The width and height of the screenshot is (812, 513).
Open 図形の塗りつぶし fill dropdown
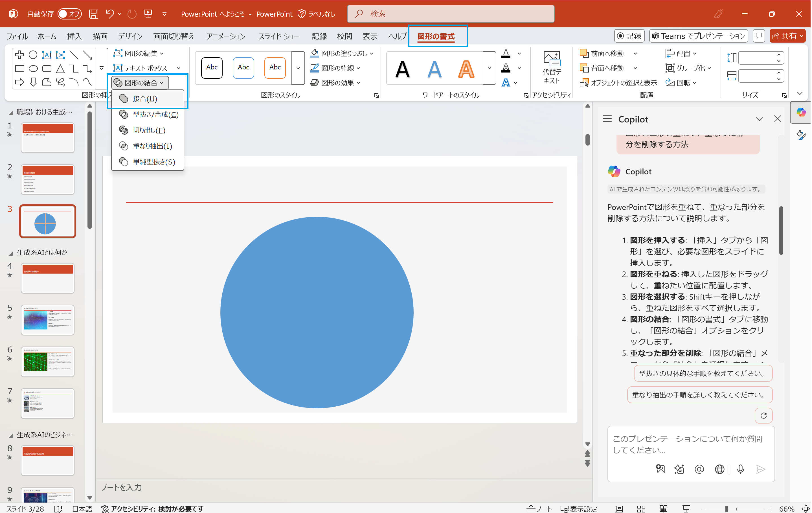pos(342,53)
